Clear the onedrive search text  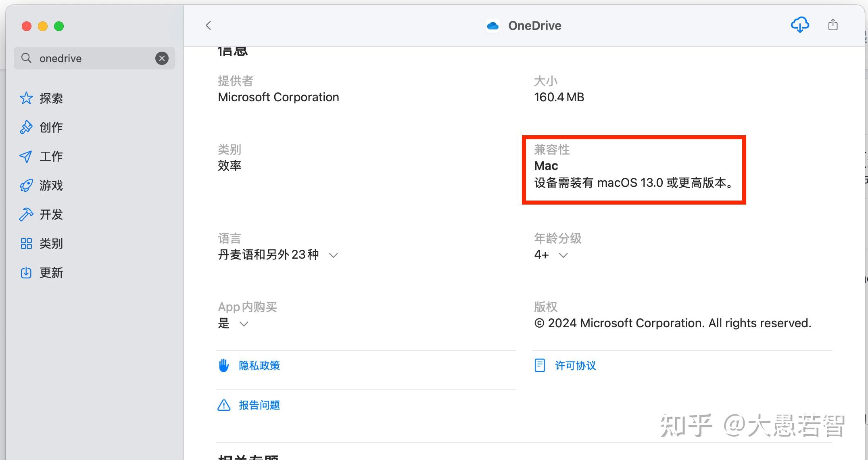(x=162, y=58)
